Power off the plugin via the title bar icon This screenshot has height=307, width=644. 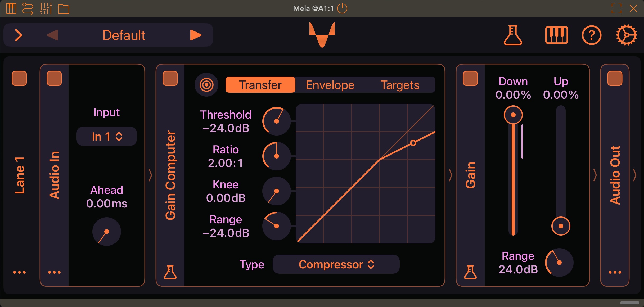pyautogui.click(x=342, y=8)
